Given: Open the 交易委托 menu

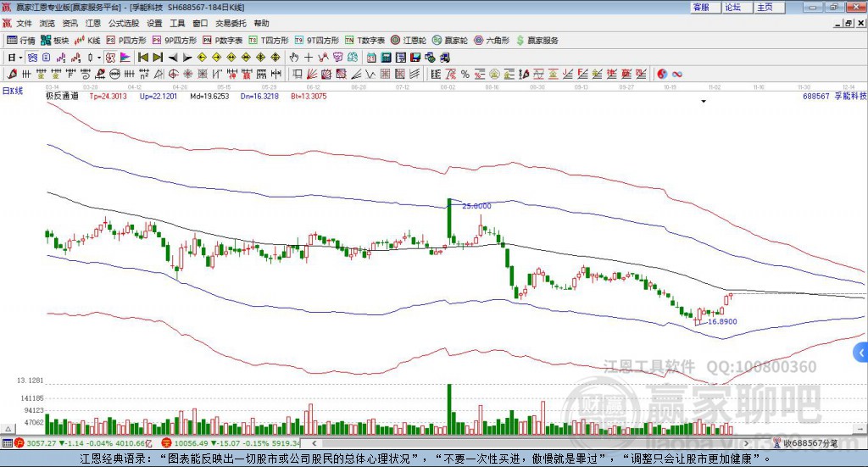Looking at the screenshot, I should tap(231, 23).
